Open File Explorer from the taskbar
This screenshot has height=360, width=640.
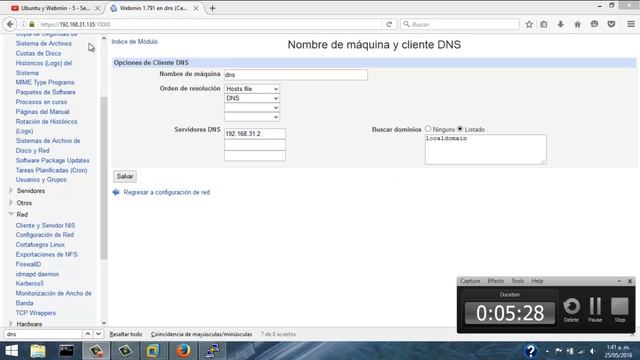tap(38, 351)
